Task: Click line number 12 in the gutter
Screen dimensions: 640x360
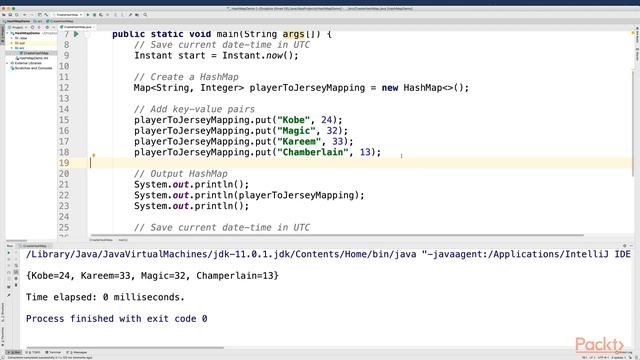Action: pos(64,88)
